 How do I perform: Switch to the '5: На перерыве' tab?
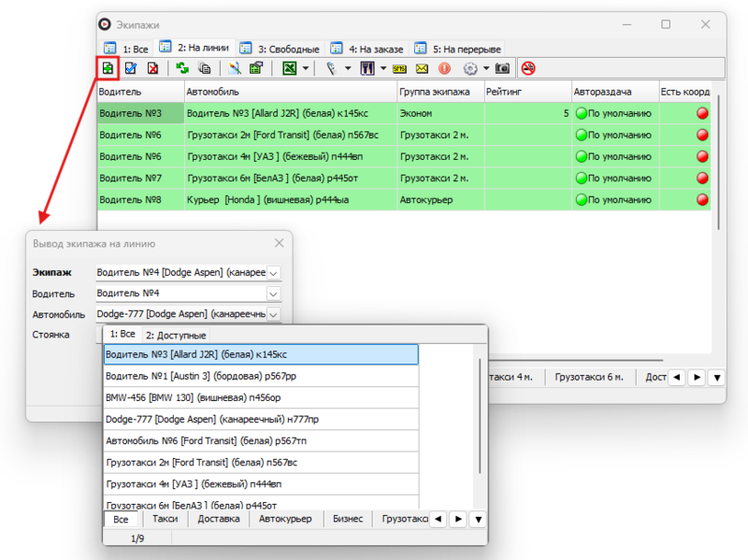(458, 49)
